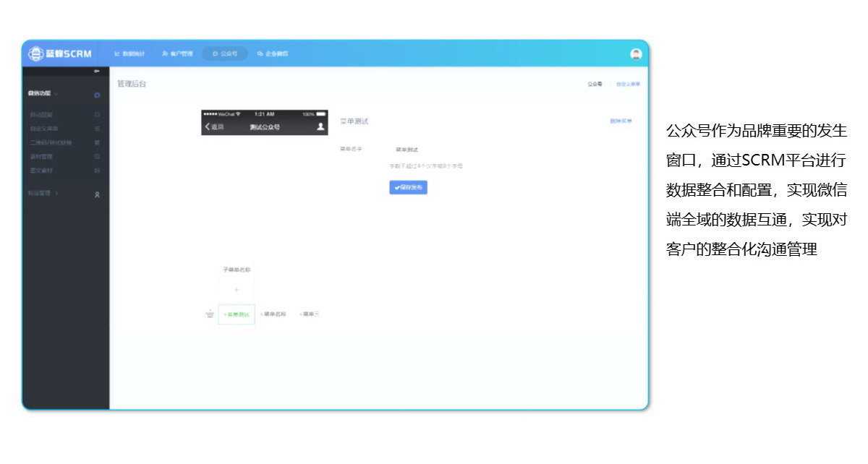This screenshot has width=868, height=464.
Task: Click the chat bubble icon beside 微信功能
Action: point(98,95)
